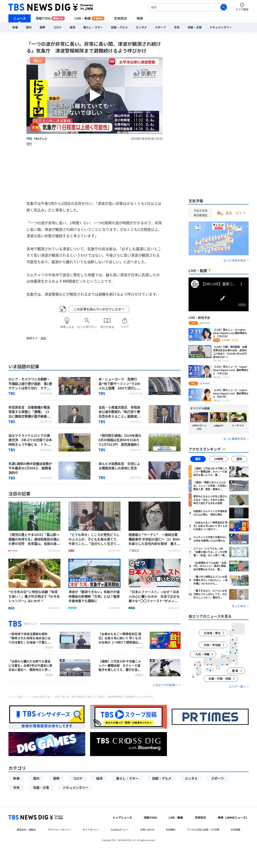Open 日銀・植田総裁 live schedule thumbnail
The height and width of the screenshot is (868, 257).
(x=200, y=352)
